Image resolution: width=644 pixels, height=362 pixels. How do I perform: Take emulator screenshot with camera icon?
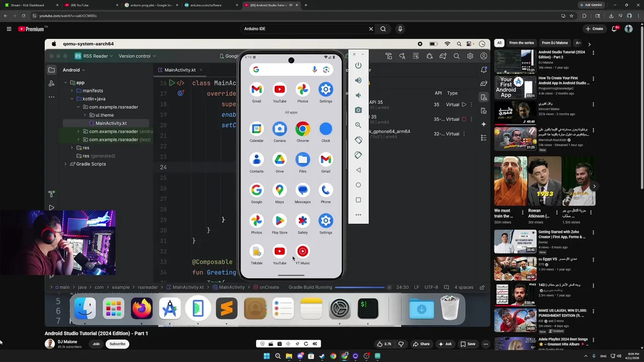(358, 110)
